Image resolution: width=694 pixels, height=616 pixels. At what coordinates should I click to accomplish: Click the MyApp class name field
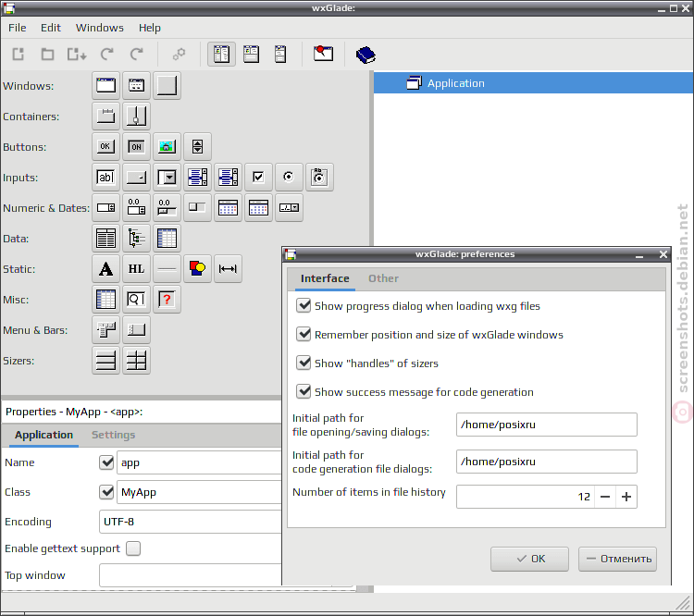click(199, 492)
